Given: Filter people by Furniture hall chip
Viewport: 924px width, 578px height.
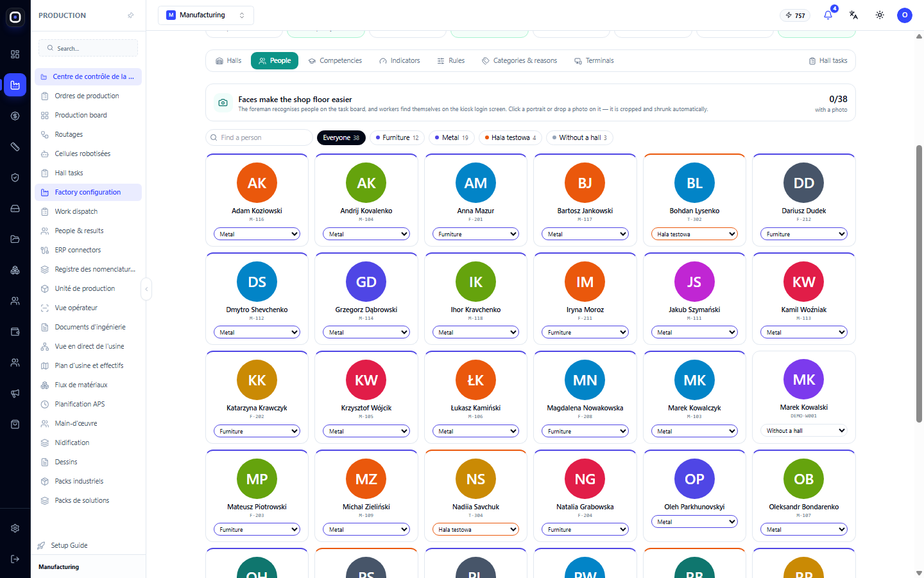Looking at the screenshot, I should coord(397,137).
